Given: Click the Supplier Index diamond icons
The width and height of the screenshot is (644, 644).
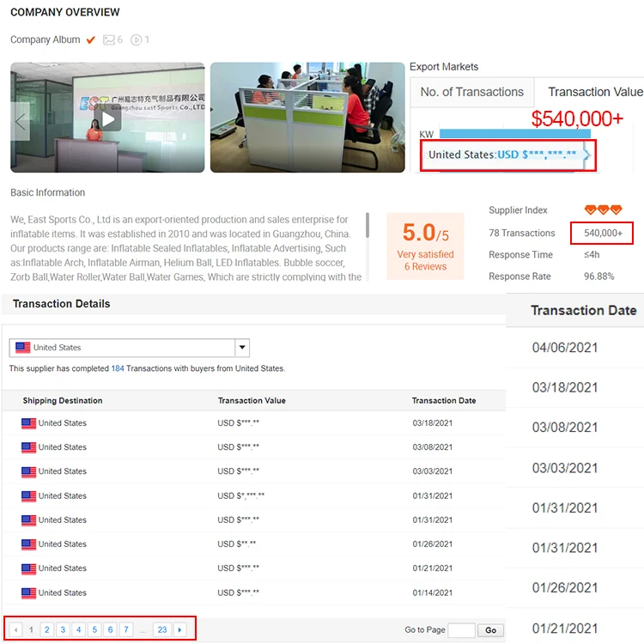Looking at the screenshot, I should [603, 210].
